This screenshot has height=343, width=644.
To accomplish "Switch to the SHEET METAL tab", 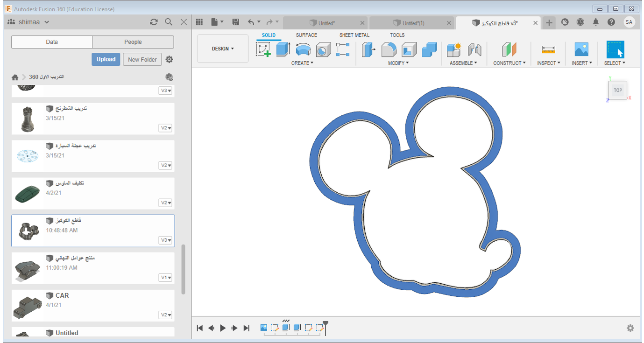I will point(354,35).
